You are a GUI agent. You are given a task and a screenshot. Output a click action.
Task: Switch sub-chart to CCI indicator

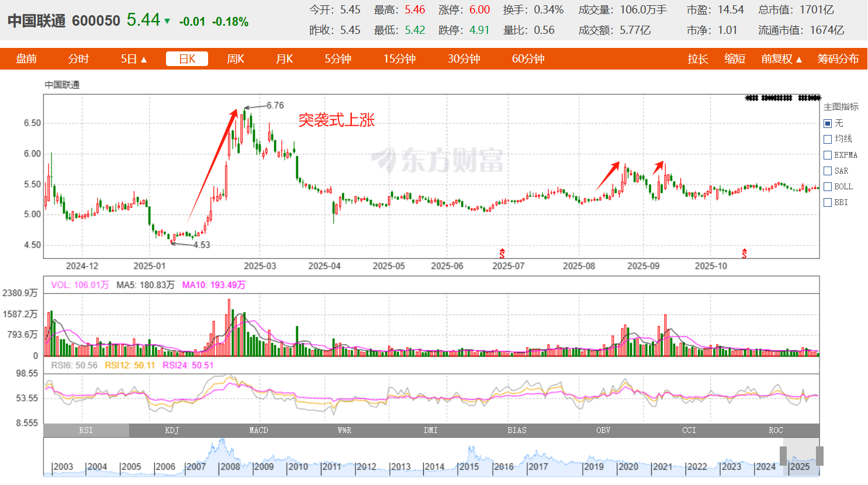pyautogui.click(x=689, y=430)
